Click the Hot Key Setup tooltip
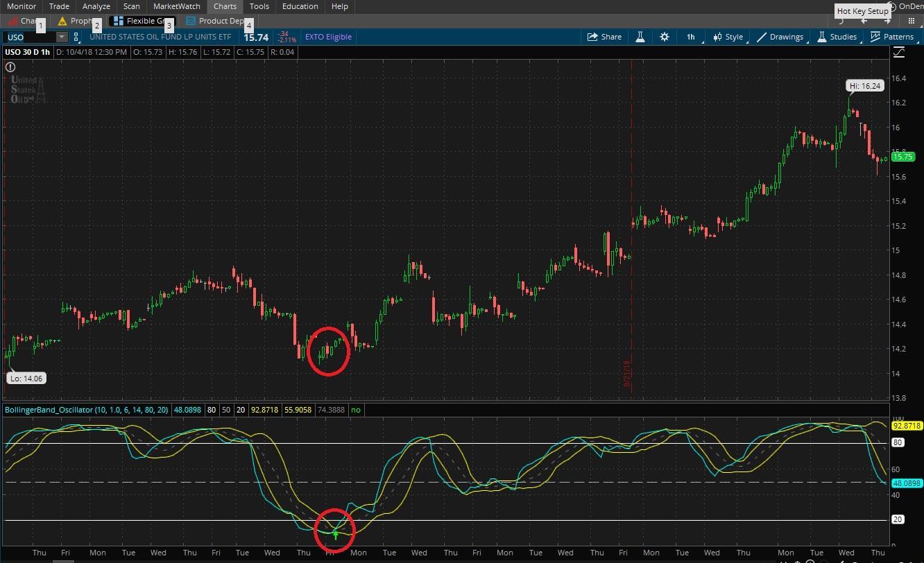 pyautogui.click(x=862, y=11)
